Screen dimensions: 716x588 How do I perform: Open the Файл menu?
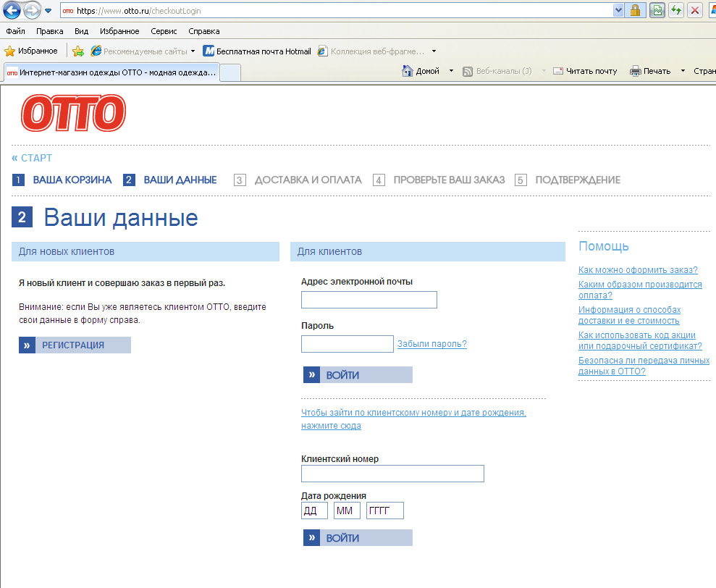pos(15,31)
